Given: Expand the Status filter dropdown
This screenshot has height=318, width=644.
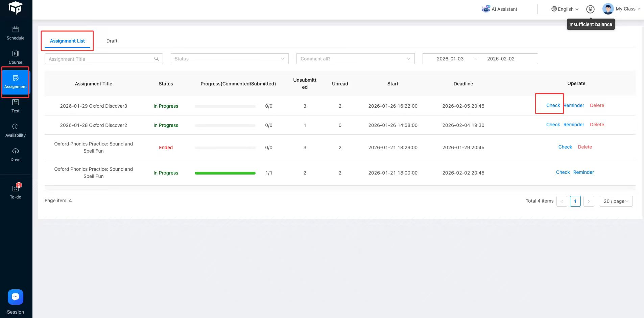Looking at the screenshot, I should tap(230, 59).
